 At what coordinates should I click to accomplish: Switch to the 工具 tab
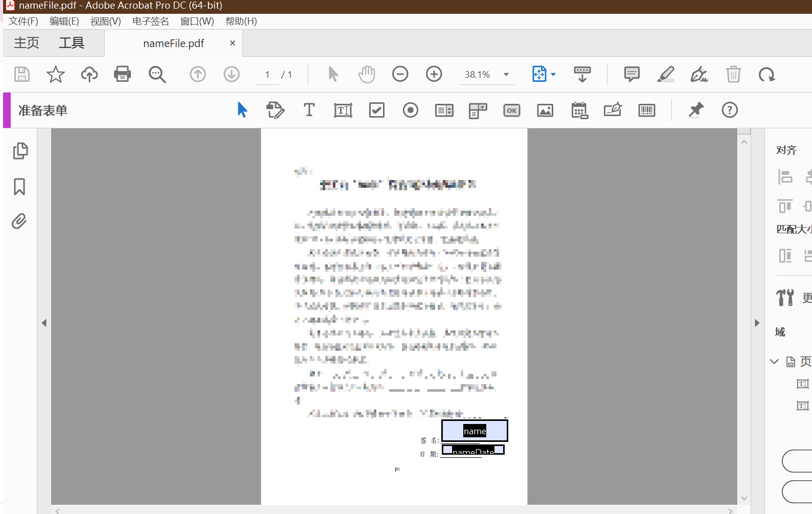72,43
